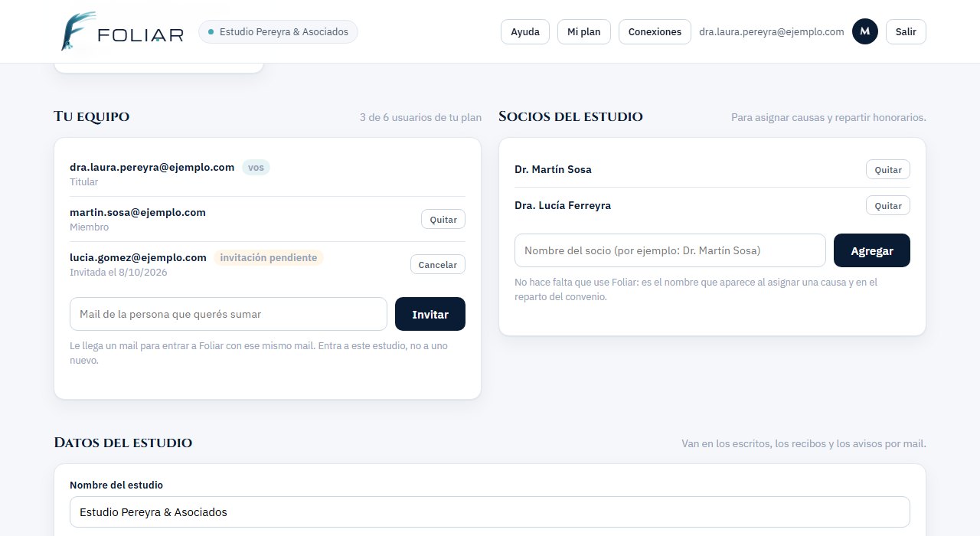
Task: Open the Estudio Pereyra & Asociados studio chip
Action: [278, 31]
